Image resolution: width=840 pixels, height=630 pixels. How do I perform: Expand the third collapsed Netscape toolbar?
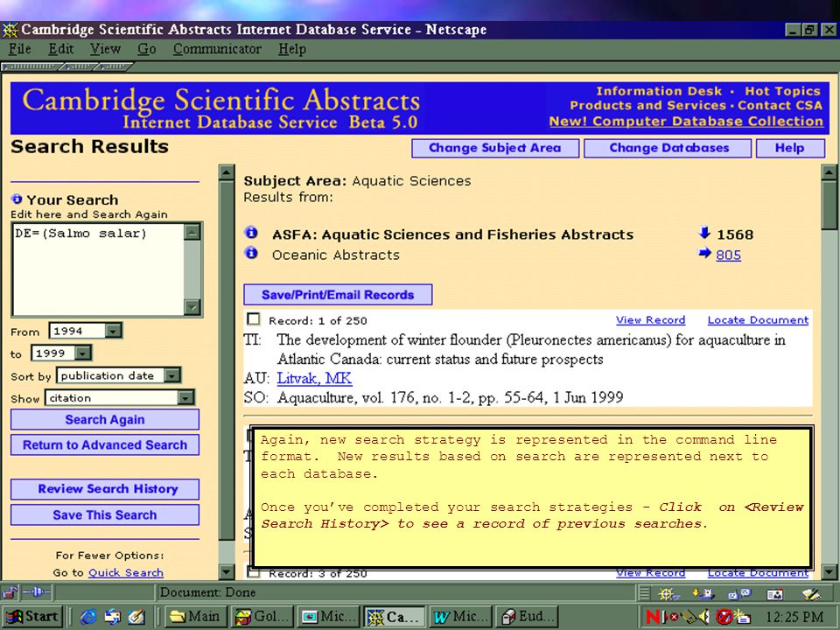(113, 67)
